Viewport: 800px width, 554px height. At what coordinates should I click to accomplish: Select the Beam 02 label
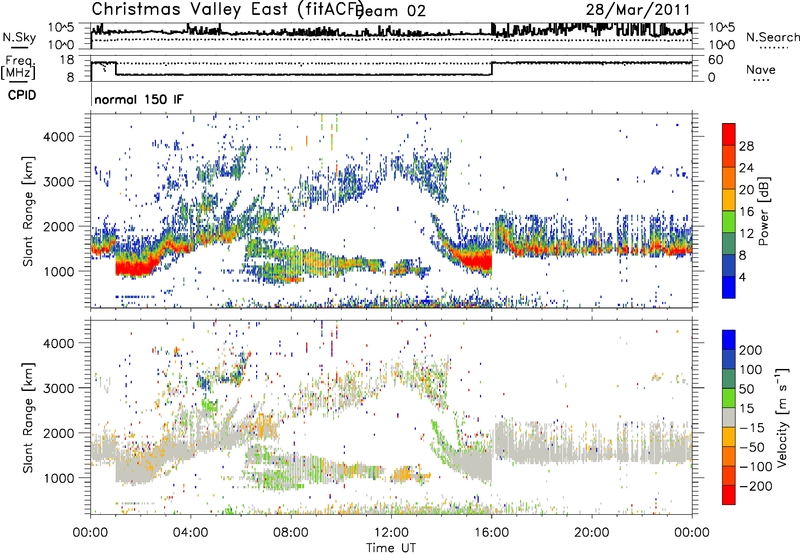coord(392,11)
